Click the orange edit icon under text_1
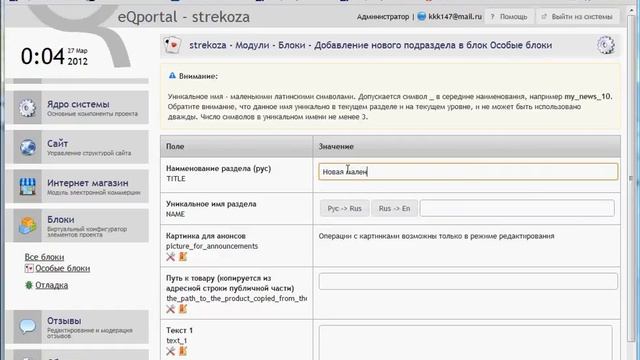The image size is (640, 360). [x=183, y=351]
